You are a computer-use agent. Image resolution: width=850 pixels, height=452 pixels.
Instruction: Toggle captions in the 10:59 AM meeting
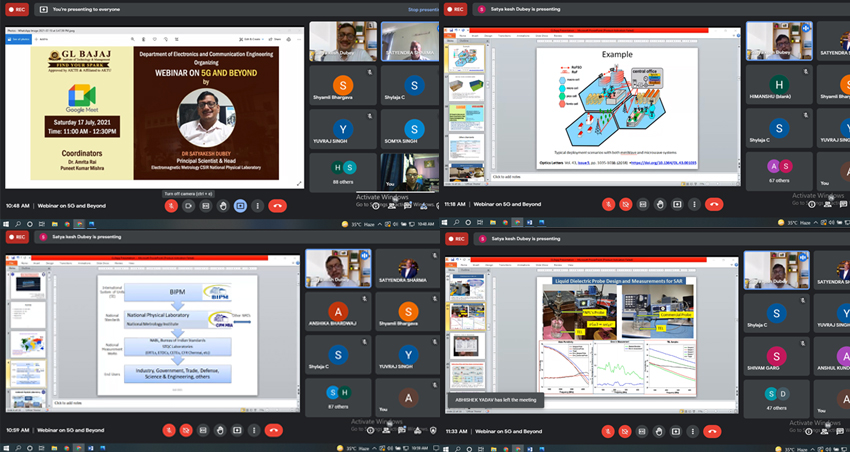pyautogui.click(x=203, y=430)
